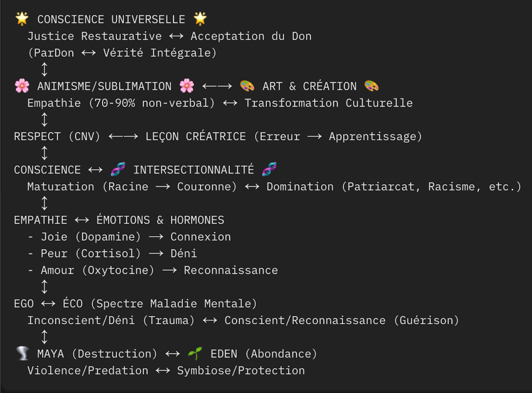Click the text Transformation Culturelle
This screenshot has width=532, height=393.
pyautogui.click(x=329, y=103)
